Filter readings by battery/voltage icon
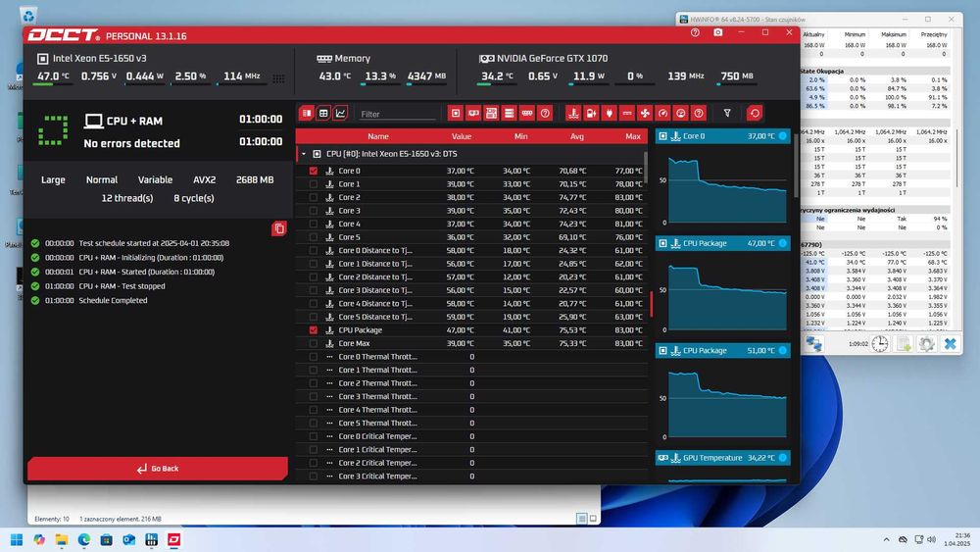This screenshot has height=552, width=980. click(591, 113)
